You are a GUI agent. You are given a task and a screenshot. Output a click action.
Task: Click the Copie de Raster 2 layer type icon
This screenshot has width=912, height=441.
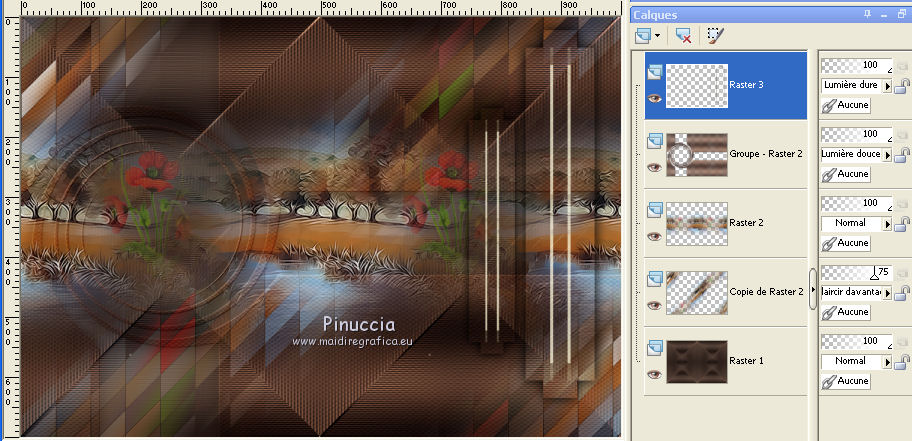pos(655,279)
